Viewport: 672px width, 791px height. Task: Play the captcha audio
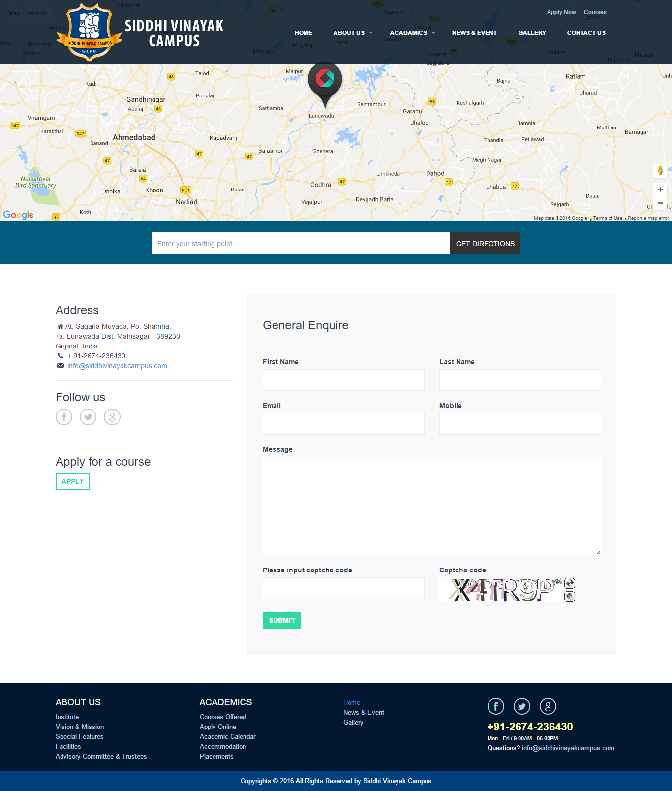pyautogui.click(x=570, y=597)
